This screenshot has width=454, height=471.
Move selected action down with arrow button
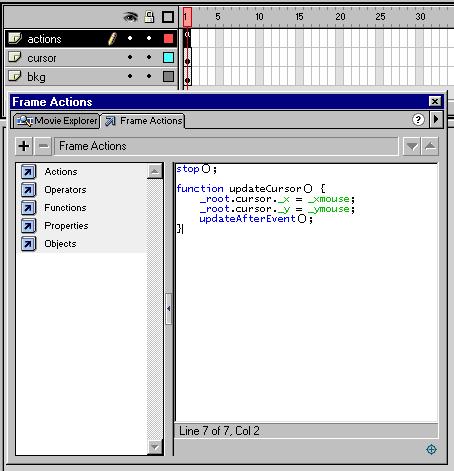tap(412, 146)
